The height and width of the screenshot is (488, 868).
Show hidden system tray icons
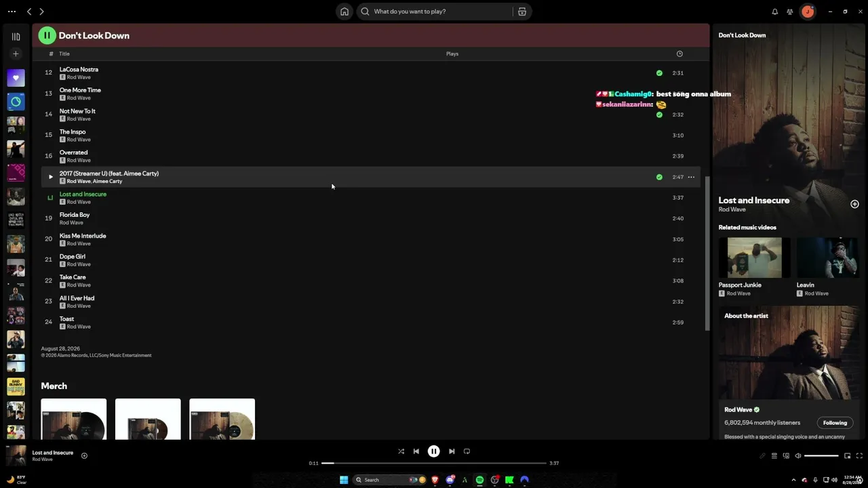pos(793,480)
